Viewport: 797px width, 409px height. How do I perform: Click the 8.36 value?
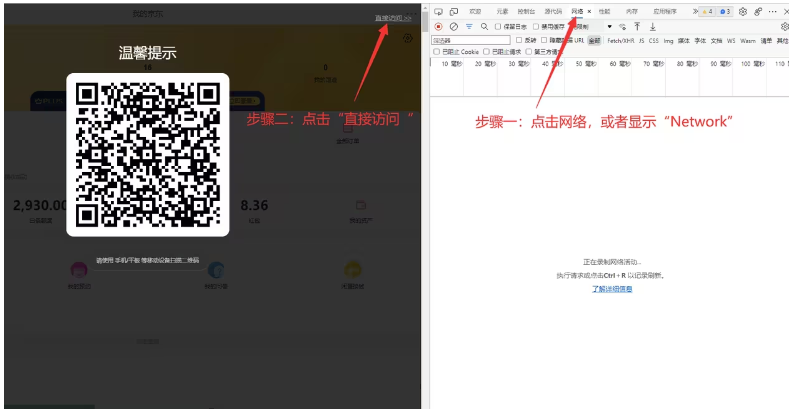(x=254, y=205)
